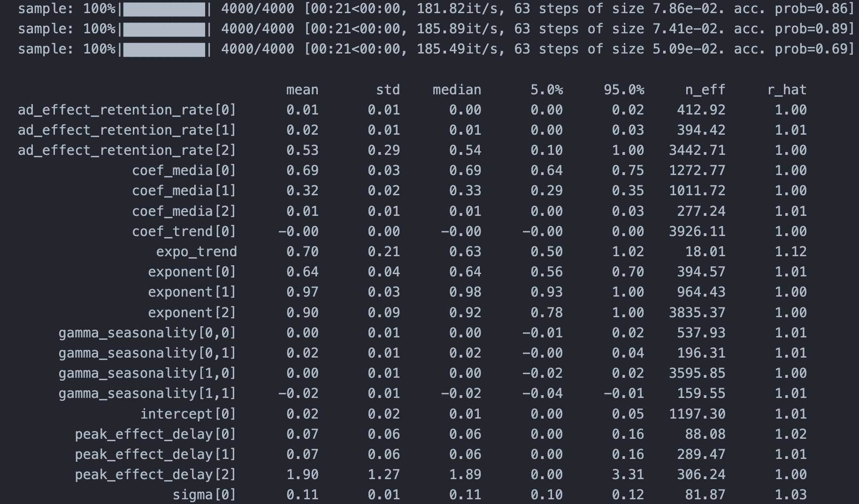Click the r_hat column header
The image size is (859, 504).
click(787, 90)
